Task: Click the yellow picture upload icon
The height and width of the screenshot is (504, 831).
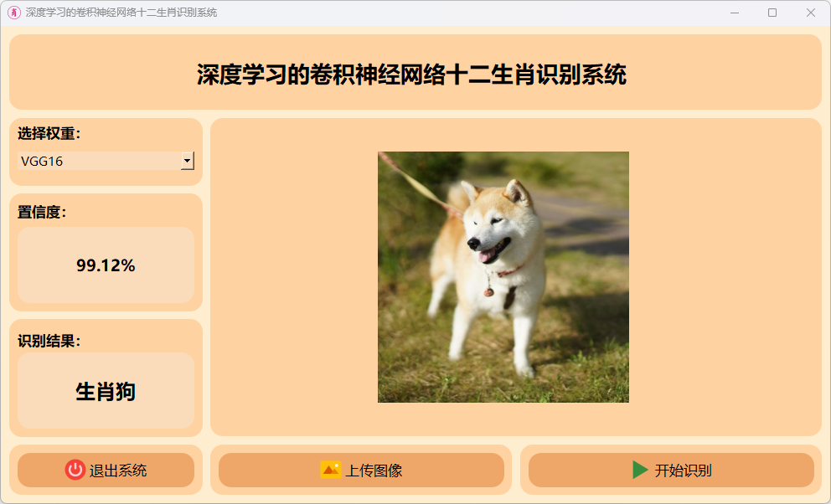Action: (331, 470)
